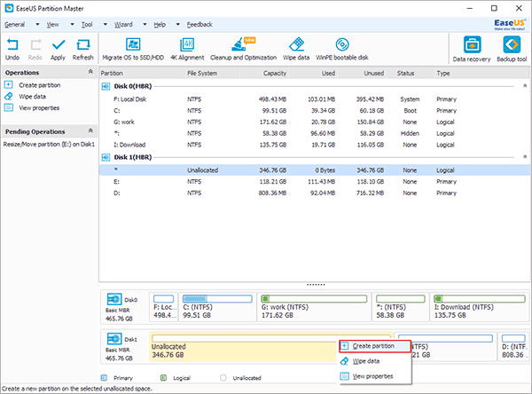Screen dimensions: 532x394
Task: Open the dropdown arrow beside View
Action: (72, 25)
